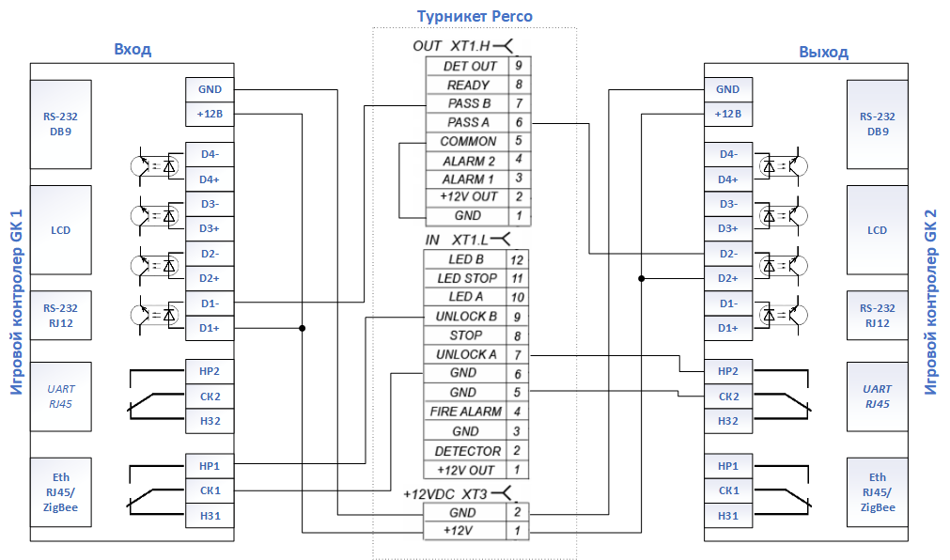Screen dimensions: 950x560
Task: Select the FIRE ALARM terminal row
Action: (476, 412)
